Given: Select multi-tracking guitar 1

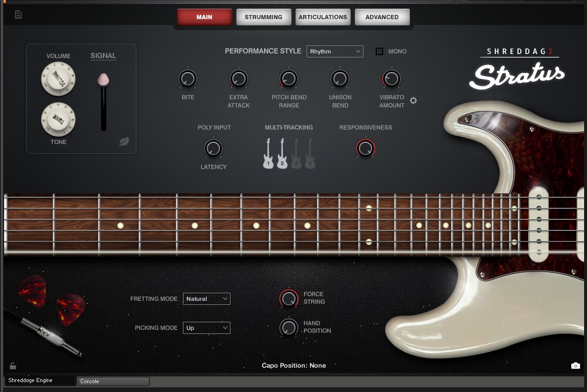Looking at the screenshot, I should [268, 153].
